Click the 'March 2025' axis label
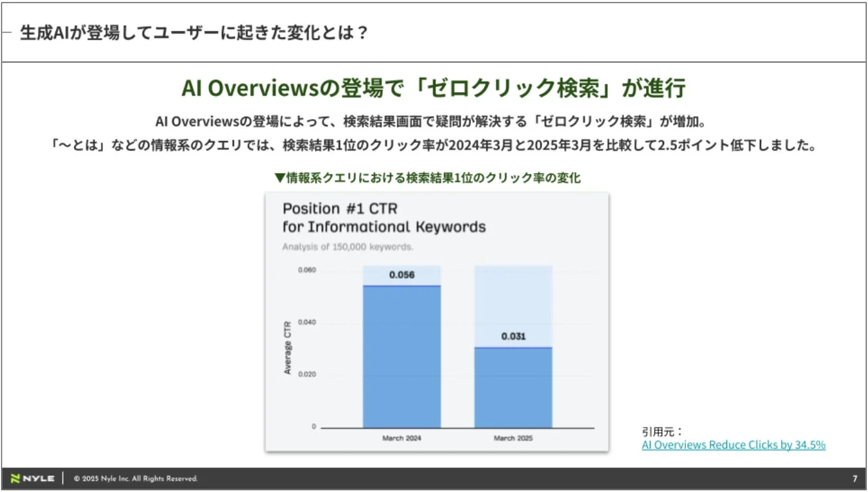Viewport: 868px width, 492px height. pos(513,439)
